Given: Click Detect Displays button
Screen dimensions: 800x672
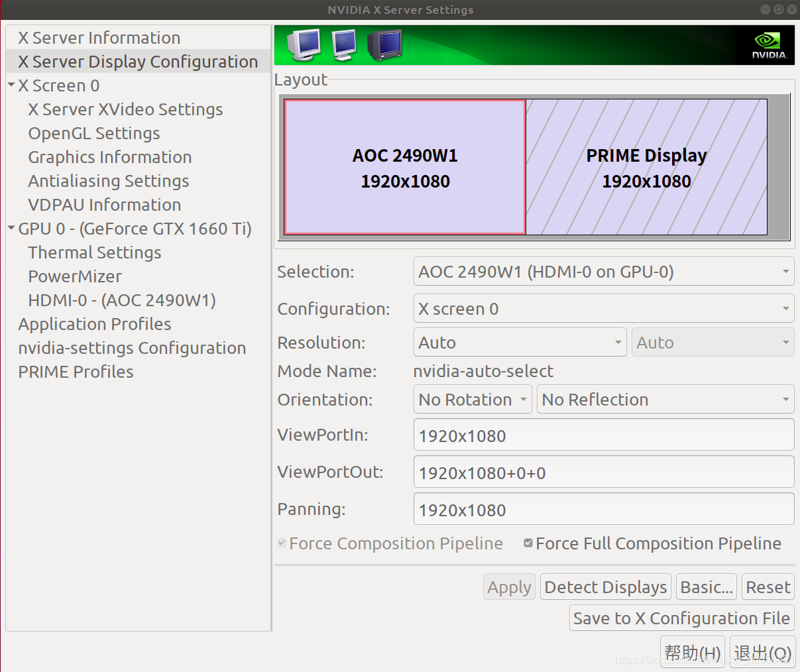Looking at the screenshot, I should [x=606, y=587].
